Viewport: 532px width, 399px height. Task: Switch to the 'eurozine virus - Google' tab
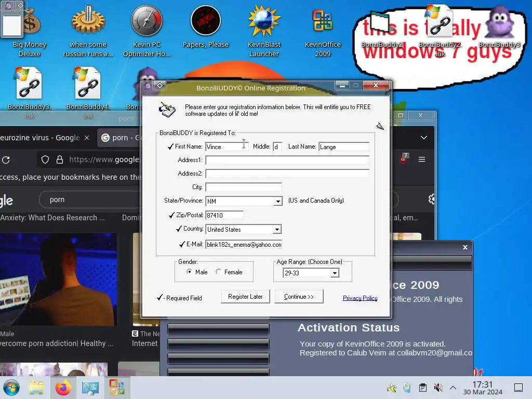(x=39, y=137)
